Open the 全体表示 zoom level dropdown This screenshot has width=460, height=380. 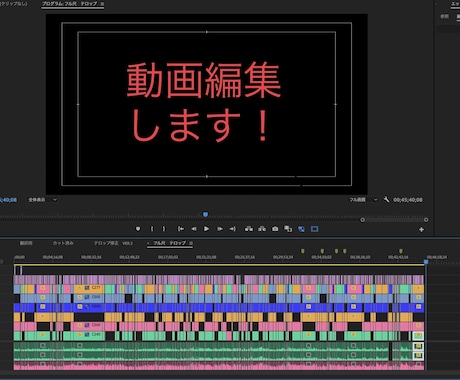43,200
